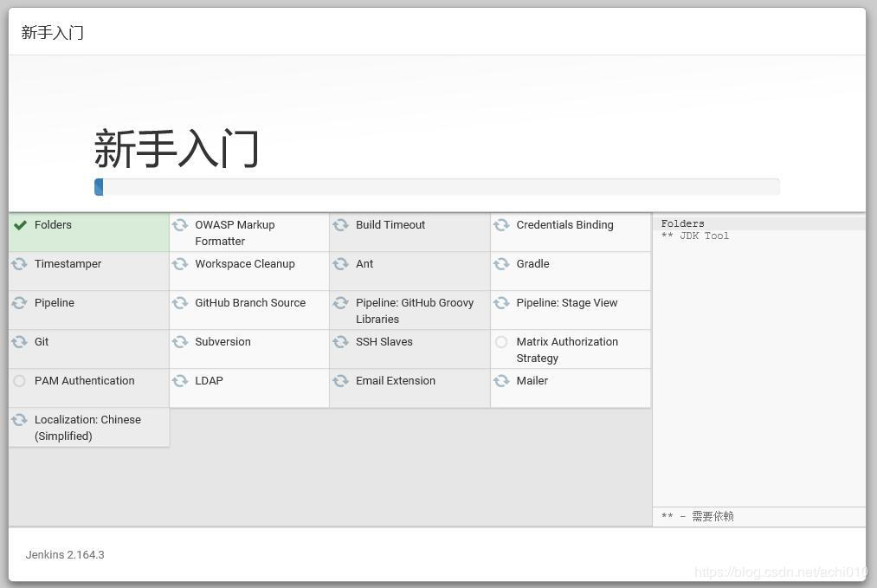Click the Pipeline: Stage View plugin label
Image resolution: width=877 pixels, height=588 pixels.
click(x=566, y=303)
